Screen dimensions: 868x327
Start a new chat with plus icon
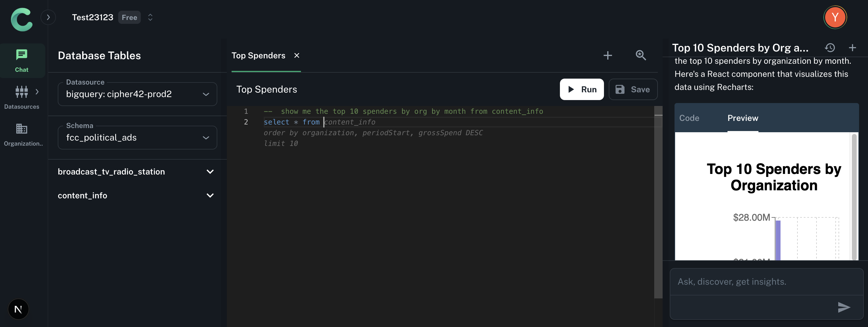[852, 48]
